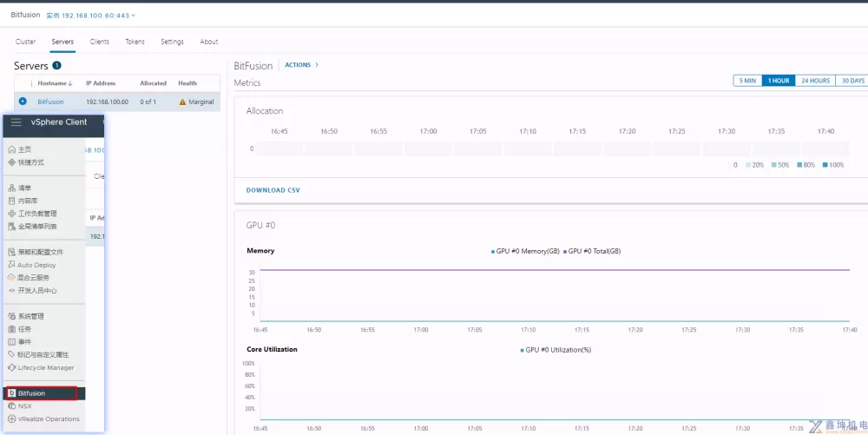Image resolution: width=868 pixels, height=435 pixels.
Task: Toggle GPU #0 Utilization(%) legend series
Action: click(556, 350)
